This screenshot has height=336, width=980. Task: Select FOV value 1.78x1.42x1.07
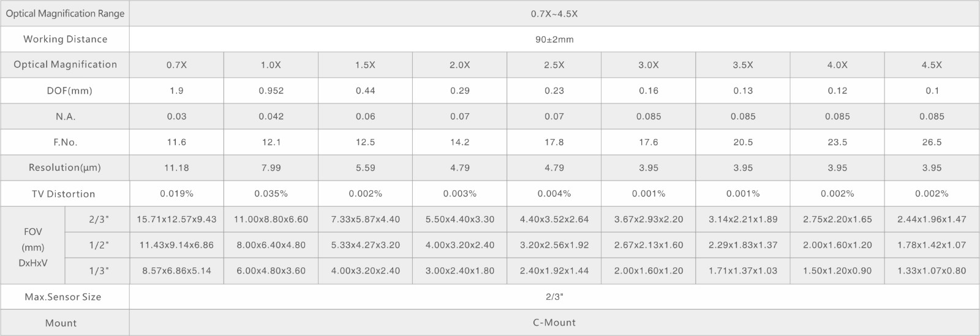click(x=932, y=245)
